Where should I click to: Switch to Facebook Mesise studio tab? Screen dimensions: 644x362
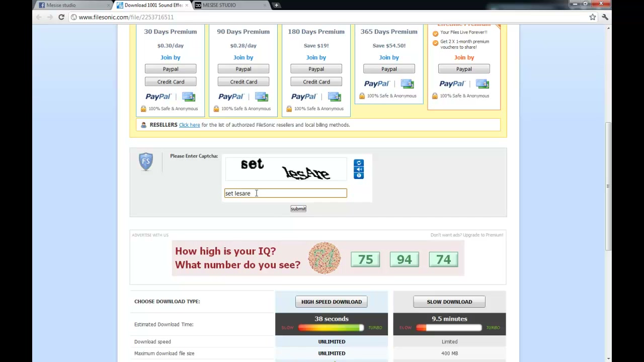coord(73,5)
